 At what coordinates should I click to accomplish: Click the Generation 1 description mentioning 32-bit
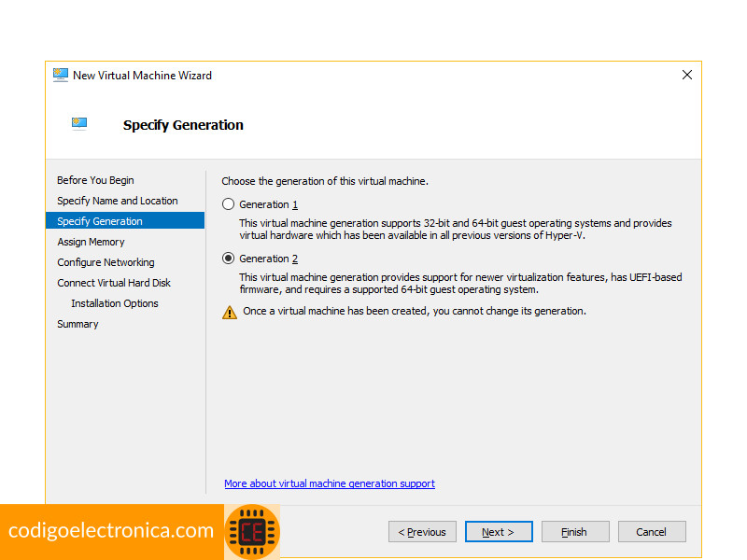pyautogui.click(x=456, y=230)
